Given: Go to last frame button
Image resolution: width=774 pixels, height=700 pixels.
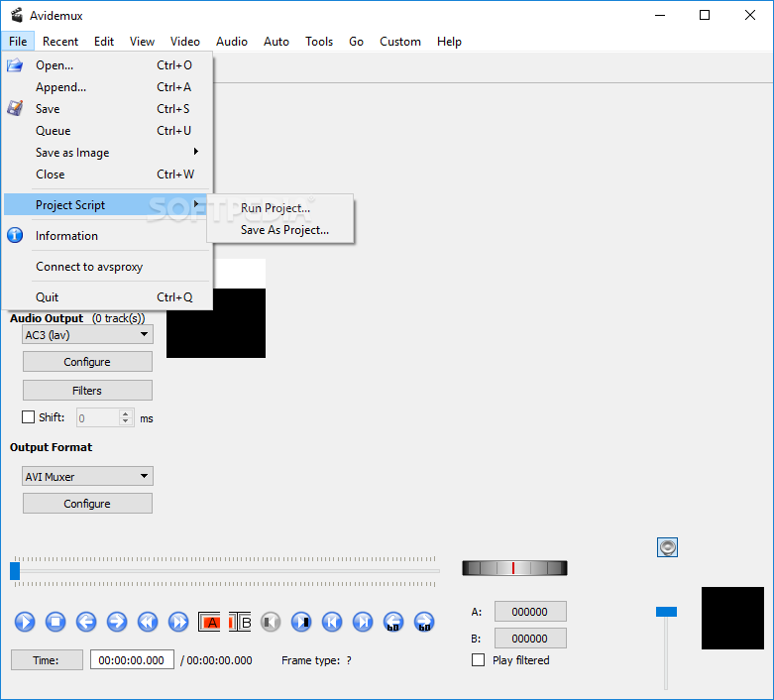Looking at the screenshot, I should point(363,622).
